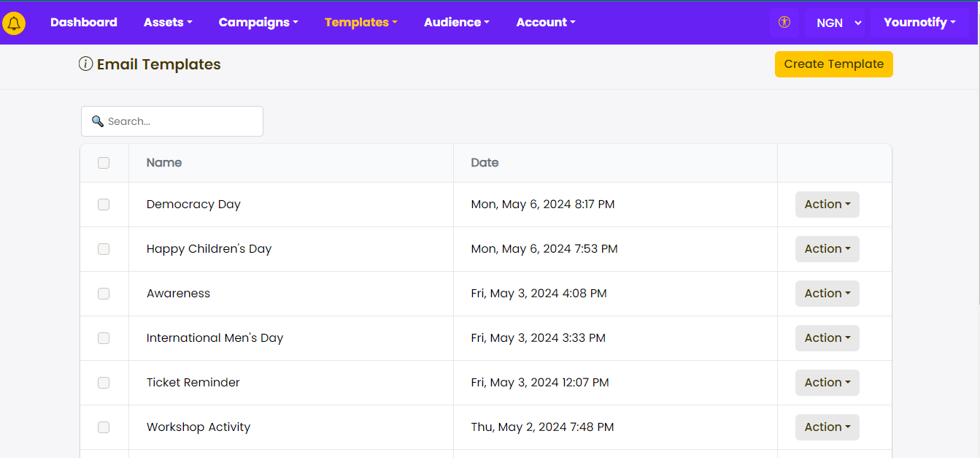Open the NGN currency dropdown
980x458 pixels.
point(835,23)
